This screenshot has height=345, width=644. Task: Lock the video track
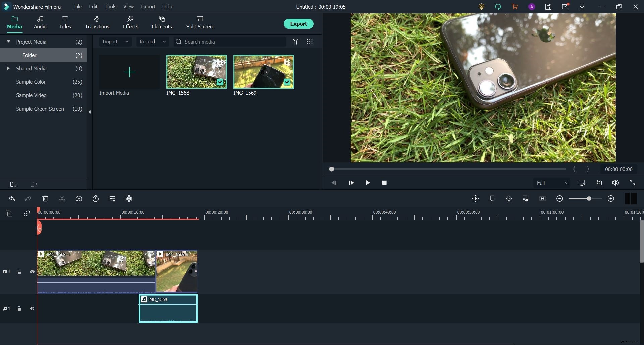pyautogui.click(x=19, y=272)
